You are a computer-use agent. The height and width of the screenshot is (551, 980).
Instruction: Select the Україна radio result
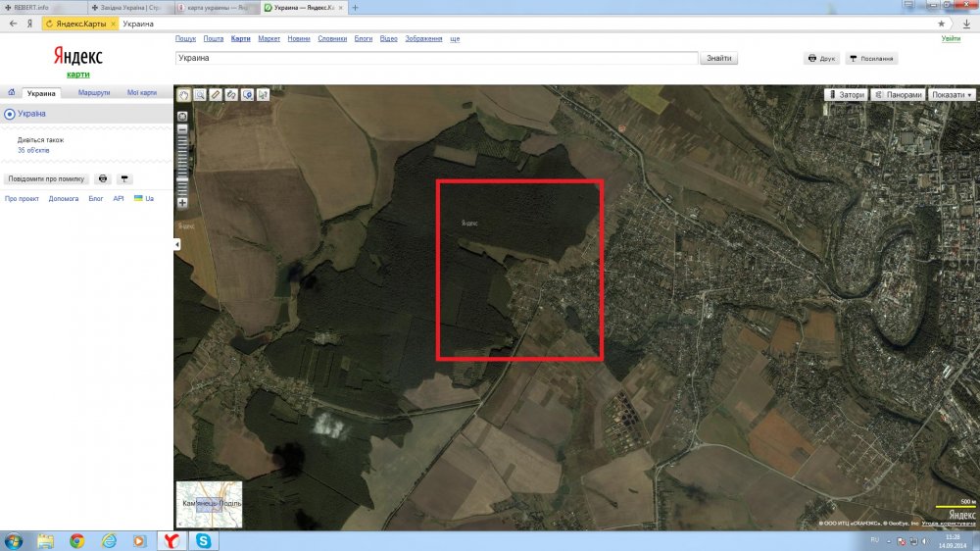click(x=10, y=114)
